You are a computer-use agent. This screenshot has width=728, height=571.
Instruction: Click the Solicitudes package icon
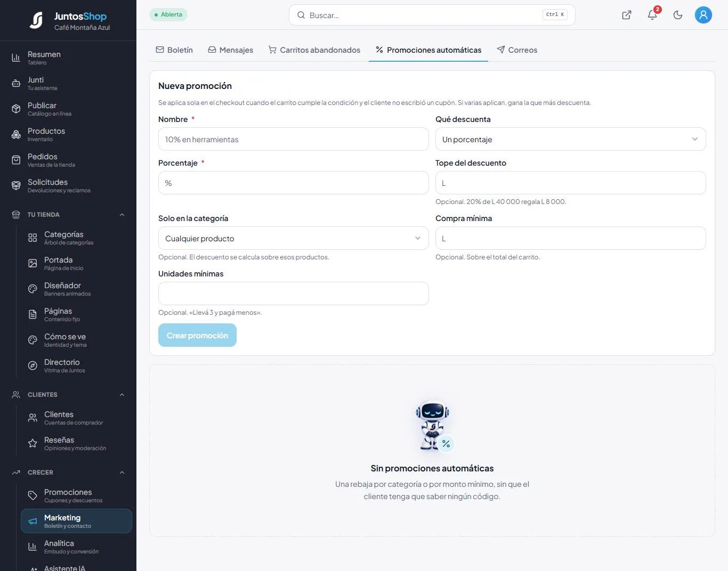16,185
